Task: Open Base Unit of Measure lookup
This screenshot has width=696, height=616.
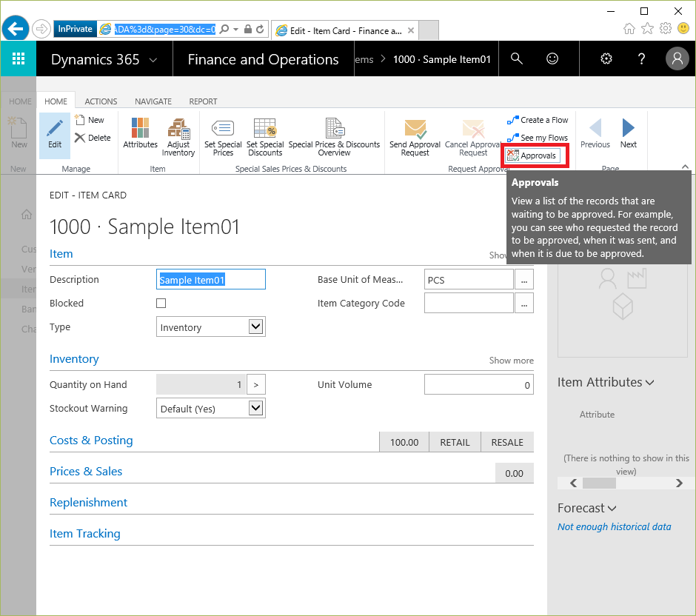Action: [x=524, y=280]
